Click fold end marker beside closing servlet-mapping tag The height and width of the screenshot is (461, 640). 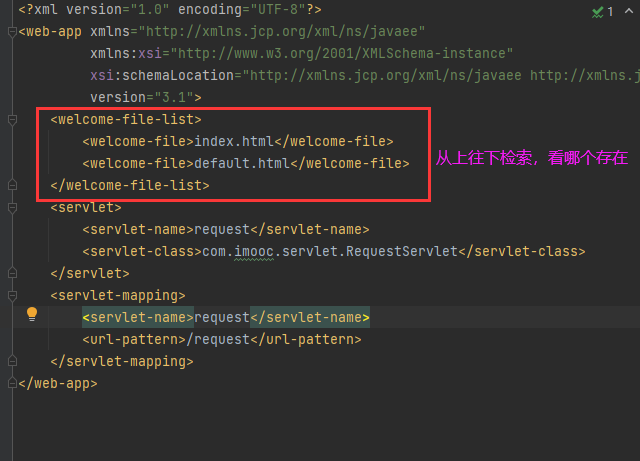click(x=12, y=361)
